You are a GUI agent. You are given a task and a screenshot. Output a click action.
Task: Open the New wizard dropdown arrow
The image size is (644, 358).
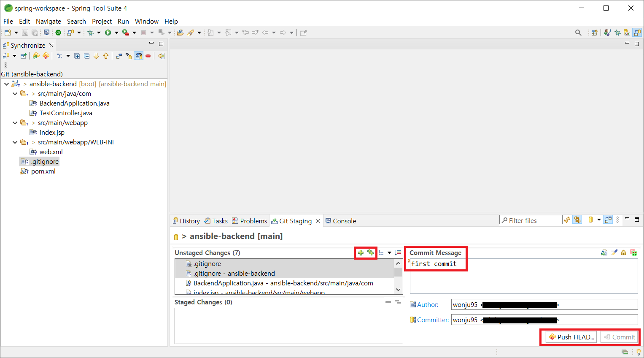point(16,33)
